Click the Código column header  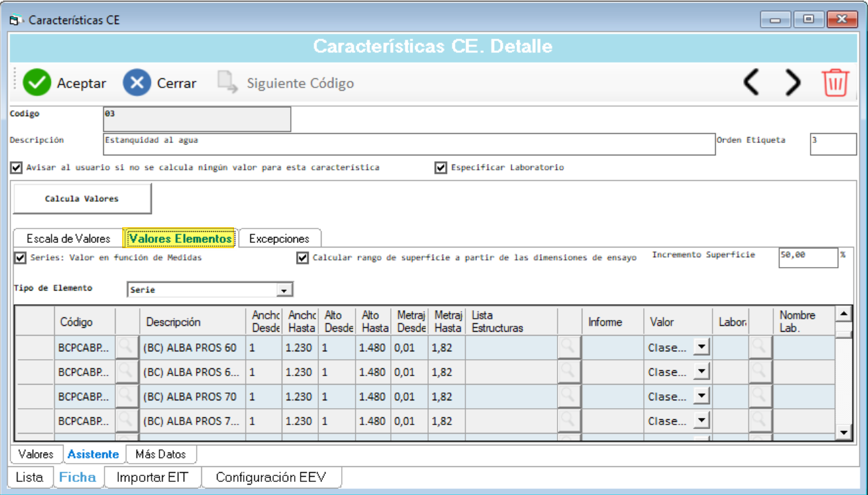point(85,321)
